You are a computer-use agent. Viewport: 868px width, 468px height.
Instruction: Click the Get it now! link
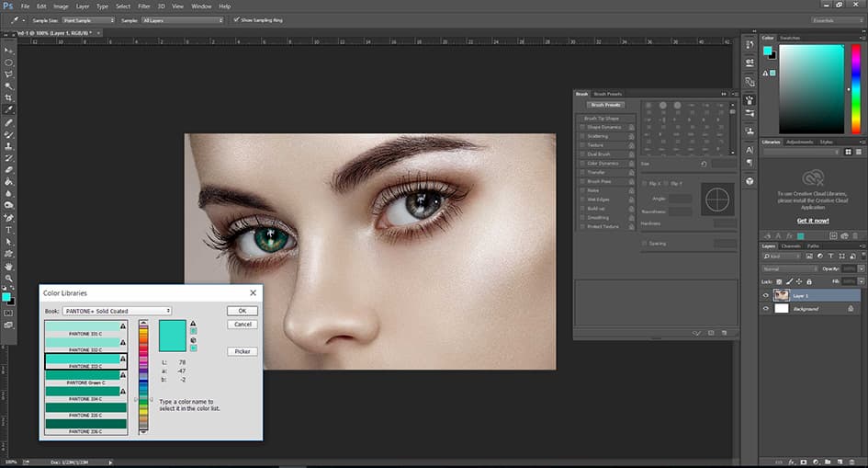click(812, 221)
